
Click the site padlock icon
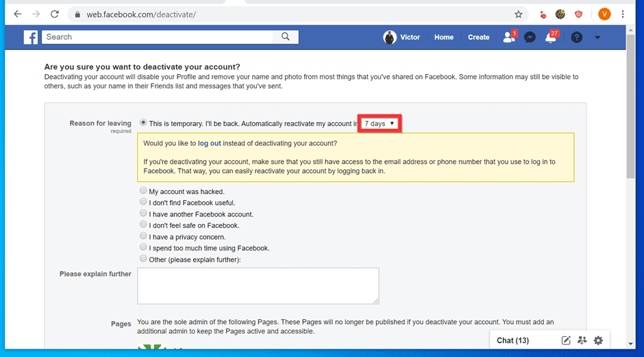[77, 15]
